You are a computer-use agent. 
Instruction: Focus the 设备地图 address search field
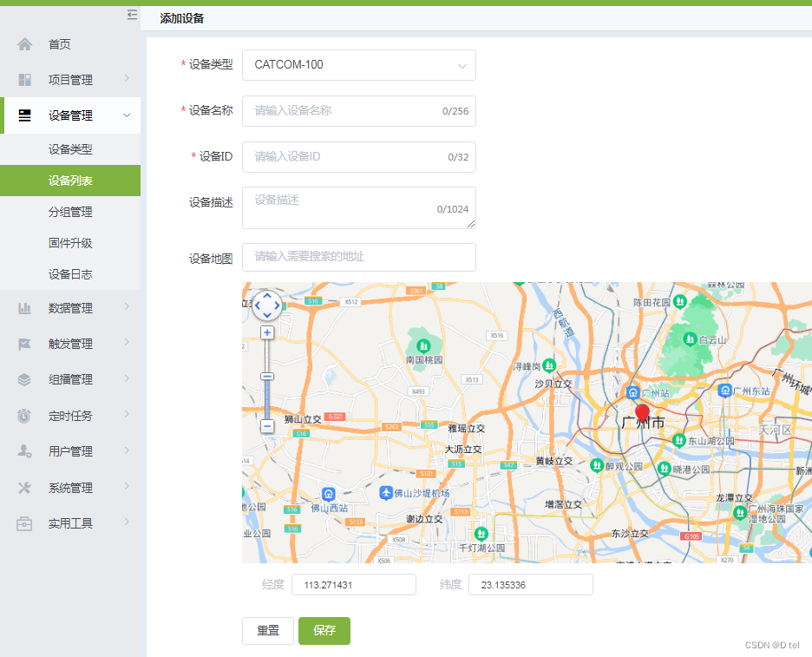coord(359,257)
